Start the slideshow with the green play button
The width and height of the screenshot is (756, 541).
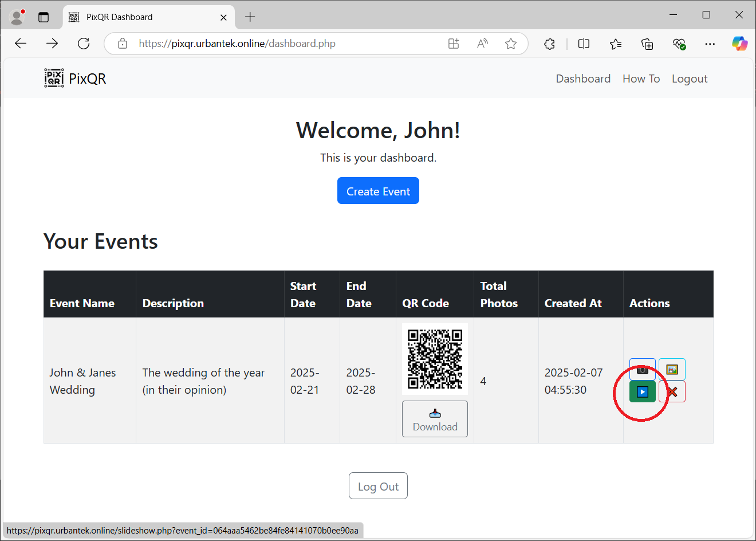[642, 392]
